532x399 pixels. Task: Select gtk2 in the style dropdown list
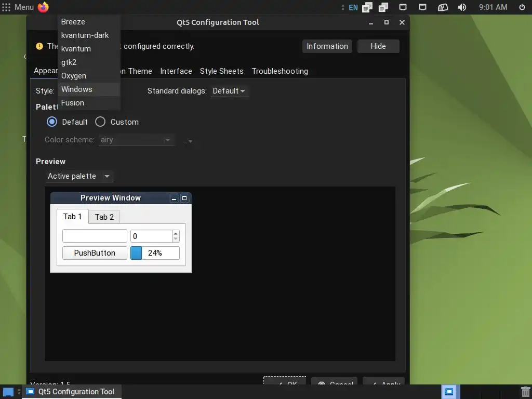(x=89, y=62)
